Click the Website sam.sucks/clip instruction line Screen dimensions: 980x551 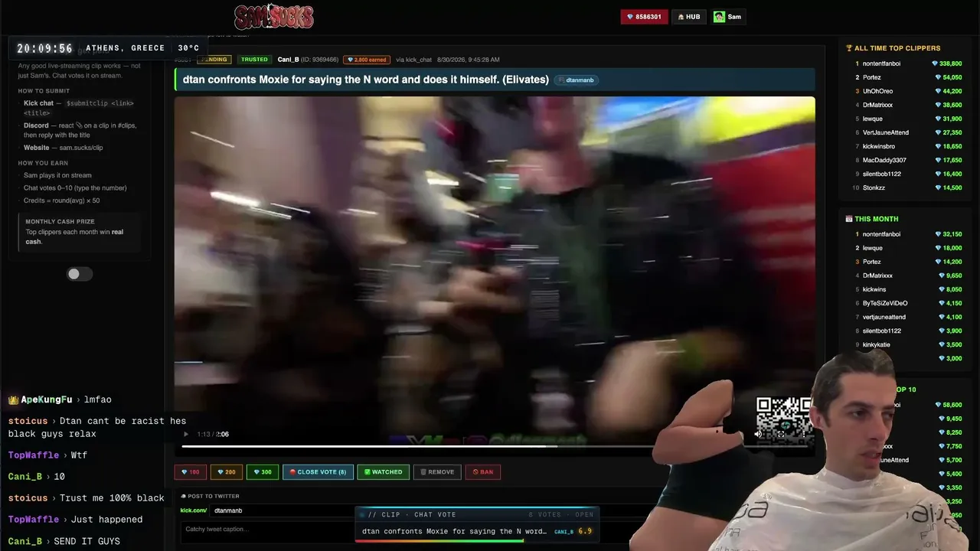pos(64,148)
